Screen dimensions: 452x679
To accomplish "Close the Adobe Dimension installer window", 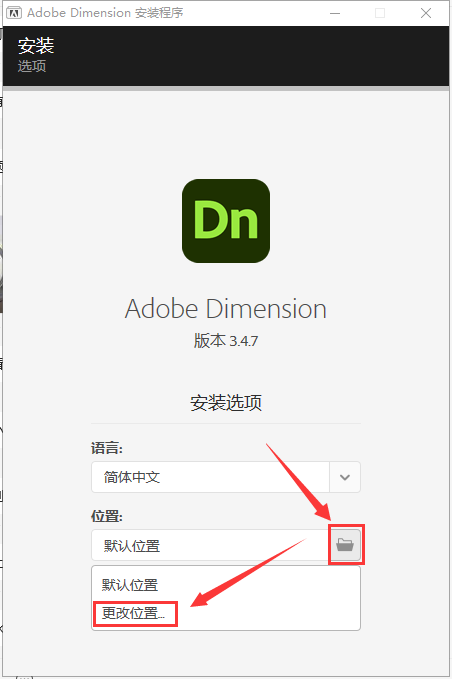I will pos(426,13).
